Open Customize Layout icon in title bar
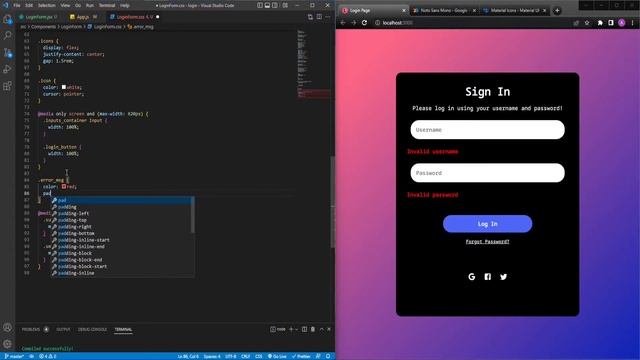Viewport: 640px width, 360px height. pos(285,5)
